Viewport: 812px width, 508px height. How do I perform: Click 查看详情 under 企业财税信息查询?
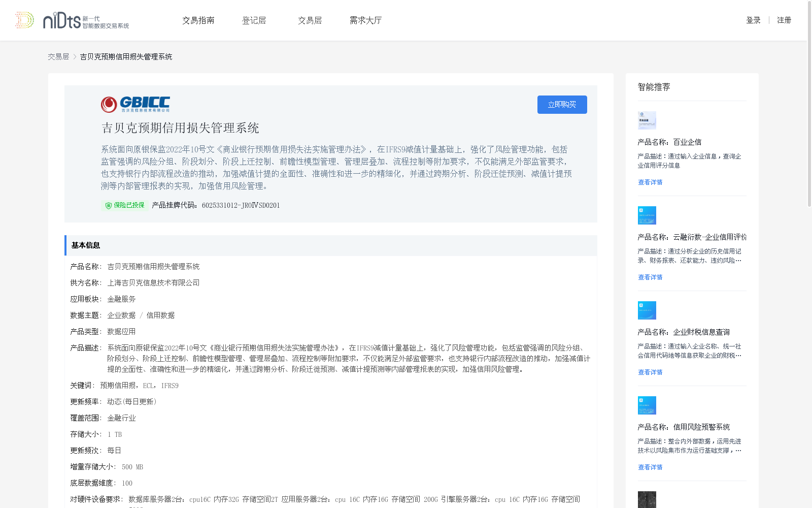pyautogui.click(x=650, y=372)
